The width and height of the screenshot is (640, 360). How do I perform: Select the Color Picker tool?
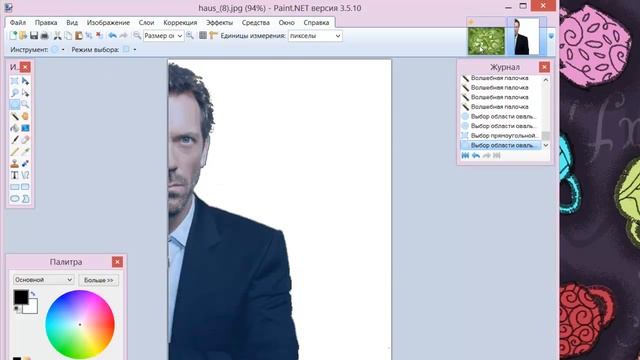(25, 152)
